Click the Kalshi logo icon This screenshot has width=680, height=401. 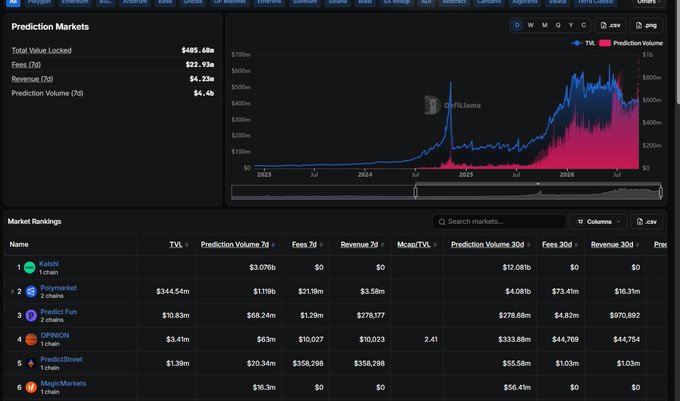tap(29, 267)
